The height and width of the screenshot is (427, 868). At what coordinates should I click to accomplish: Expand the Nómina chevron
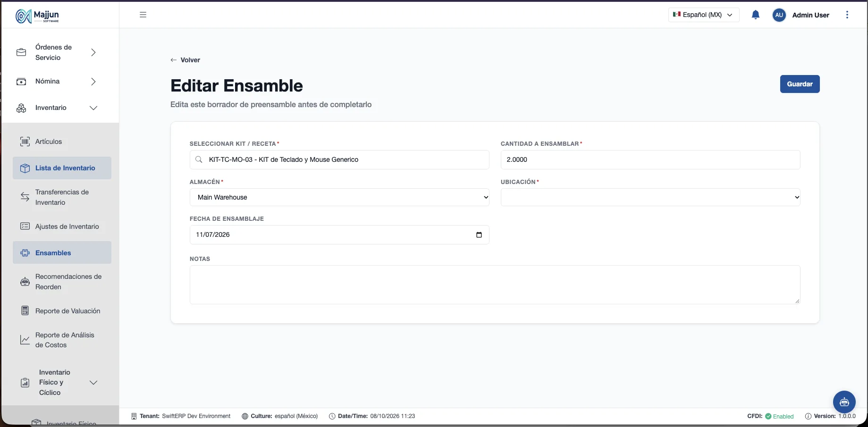coord(93,82)
